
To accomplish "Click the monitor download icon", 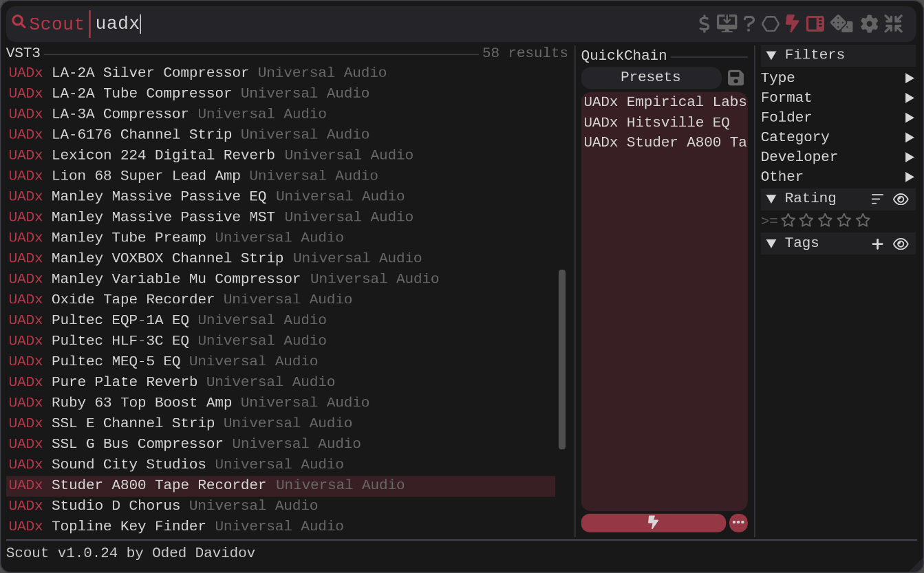I will tap(727, 24).
